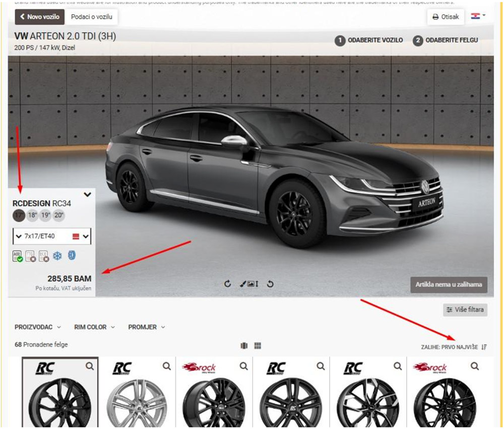Click the blue snow chain tire icon
Image resolution: width=504 pixels, height=429 pixels.
coord(72,256)
